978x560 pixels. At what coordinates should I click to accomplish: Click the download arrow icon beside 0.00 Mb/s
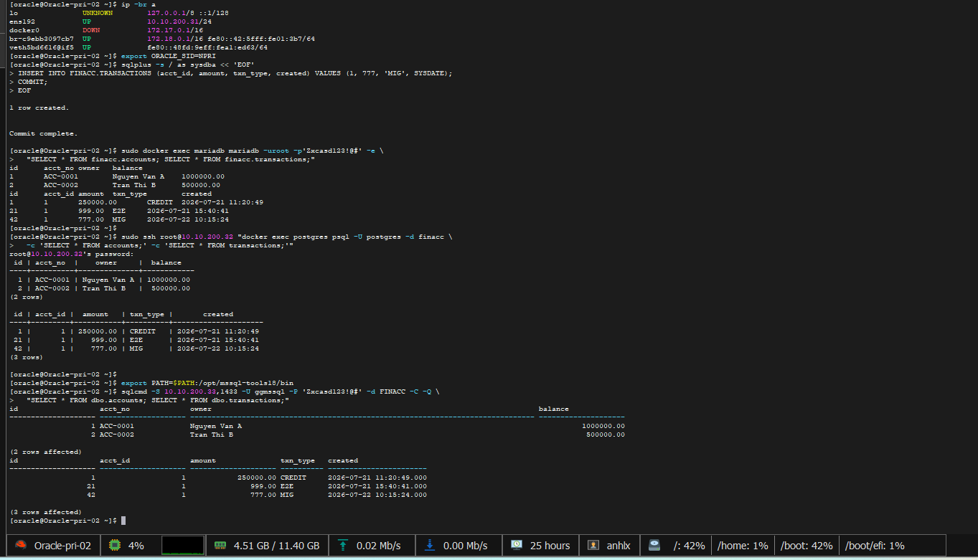pyautogui.click(x=430, y=545)
